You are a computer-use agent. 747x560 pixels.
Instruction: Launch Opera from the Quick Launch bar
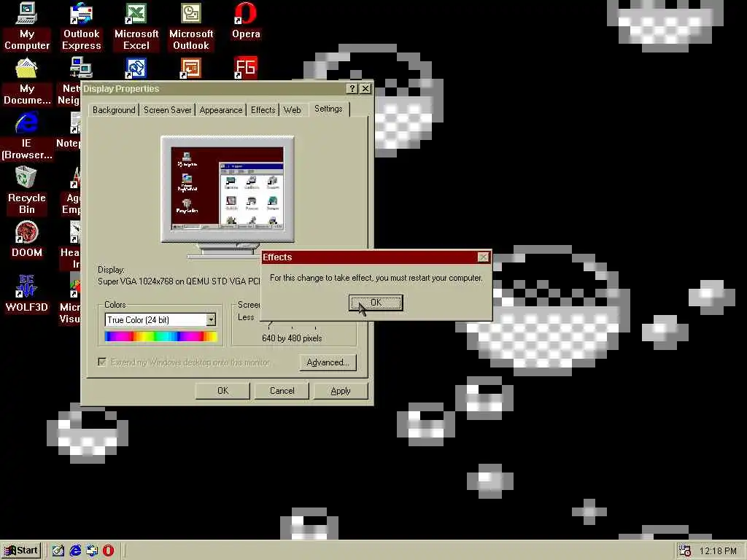pyautogui.click(x=109, y=551)
